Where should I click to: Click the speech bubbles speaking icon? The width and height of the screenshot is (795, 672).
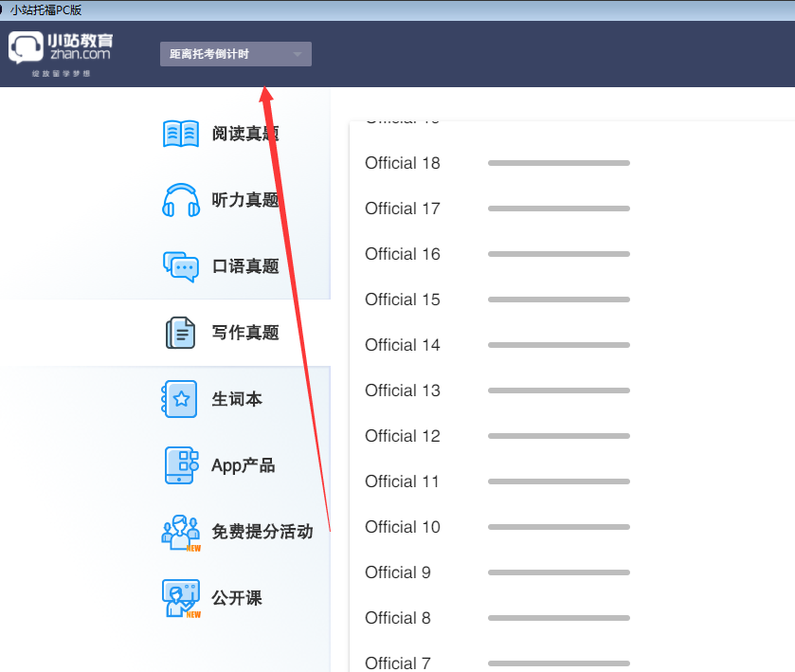pos(180,266)
